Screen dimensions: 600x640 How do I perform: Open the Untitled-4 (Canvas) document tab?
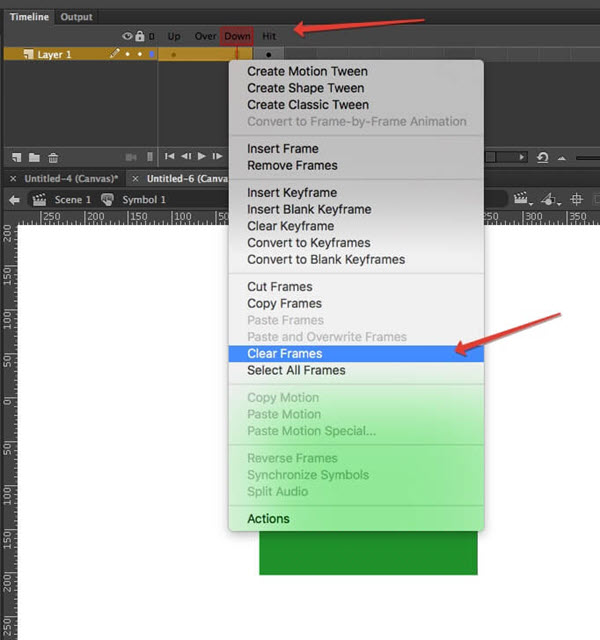71,178
